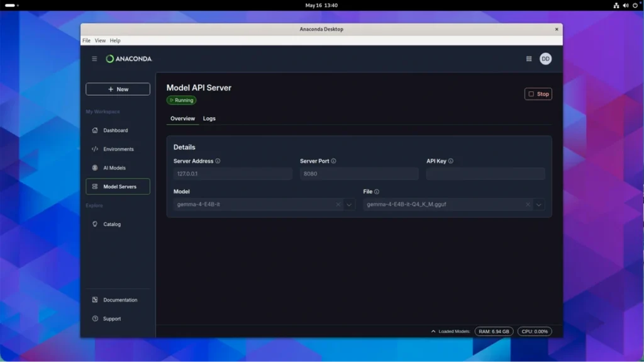Open AI Models in sidebar
Screen dimensions: 644x362
[x=118, y=168]
